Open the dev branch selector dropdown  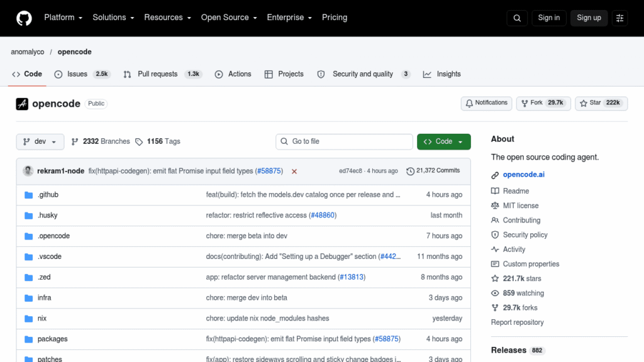[x=40, y=141]
